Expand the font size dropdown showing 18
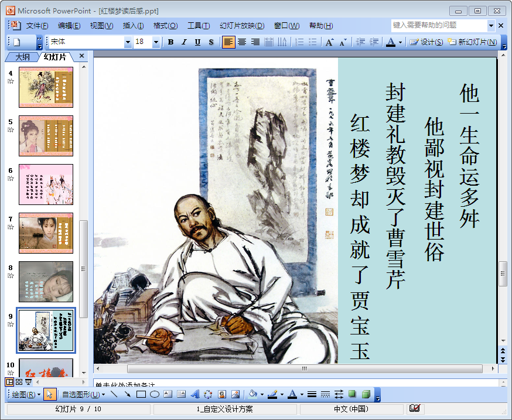Viewport: 512px width, 420px height. click(x=156, y=42)
